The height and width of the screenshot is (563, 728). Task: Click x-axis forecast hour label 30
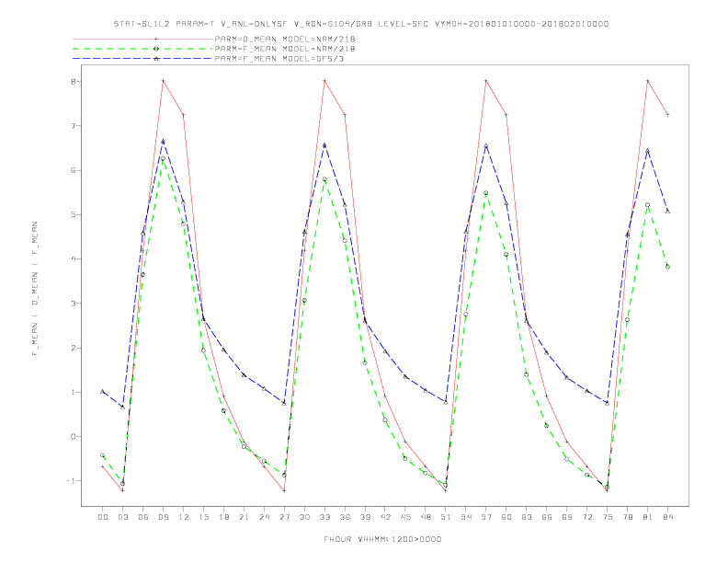click(x=304, y=517)
